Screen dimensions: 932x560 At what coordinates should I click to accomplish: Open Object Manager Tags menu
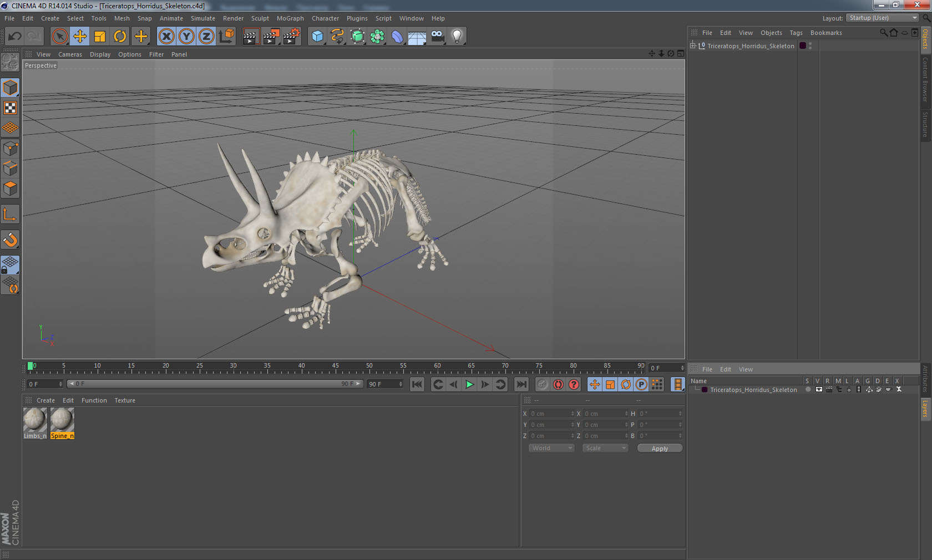[x=796, y=33]
